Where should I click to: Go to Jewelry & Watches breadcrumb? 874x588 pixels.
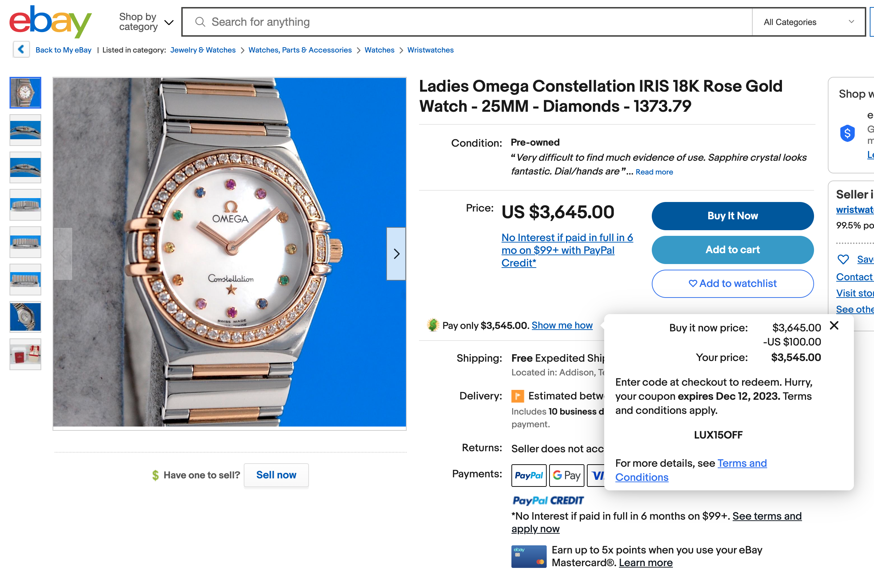tap(203, 50)
